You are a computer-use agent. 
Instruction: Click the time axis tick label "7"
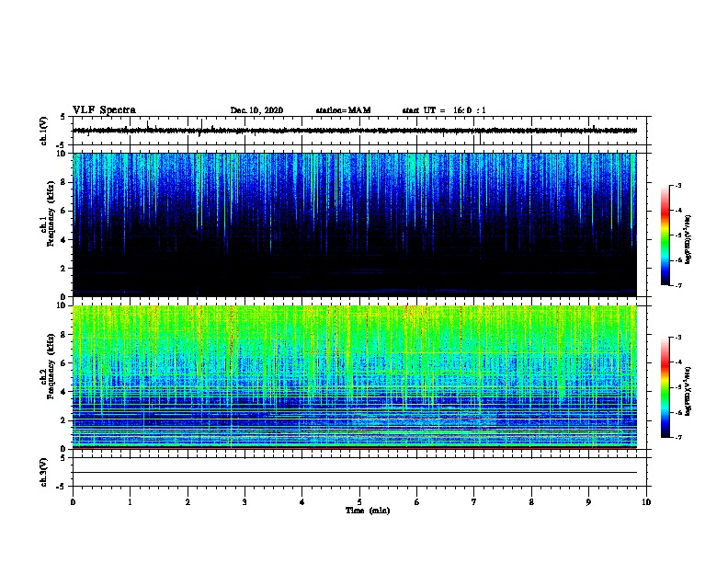(474, 502)
